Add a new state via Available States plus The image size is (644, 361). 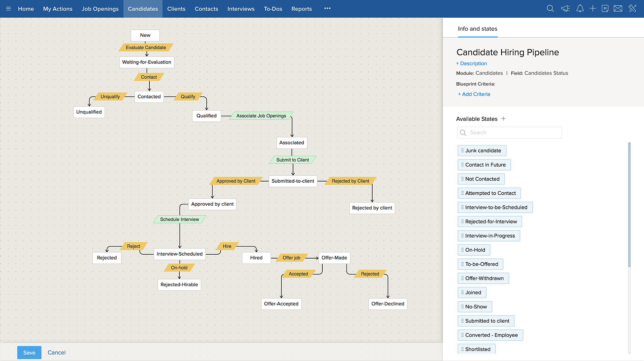tap(503, 119)
